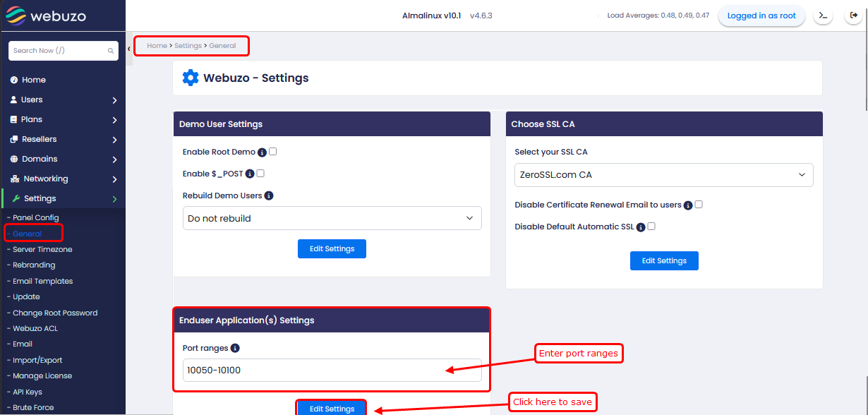The height and width of the screenshot is (415, 868).
Task: Toggle the Enable $_POST checkbox
Action: pos(260,173)
